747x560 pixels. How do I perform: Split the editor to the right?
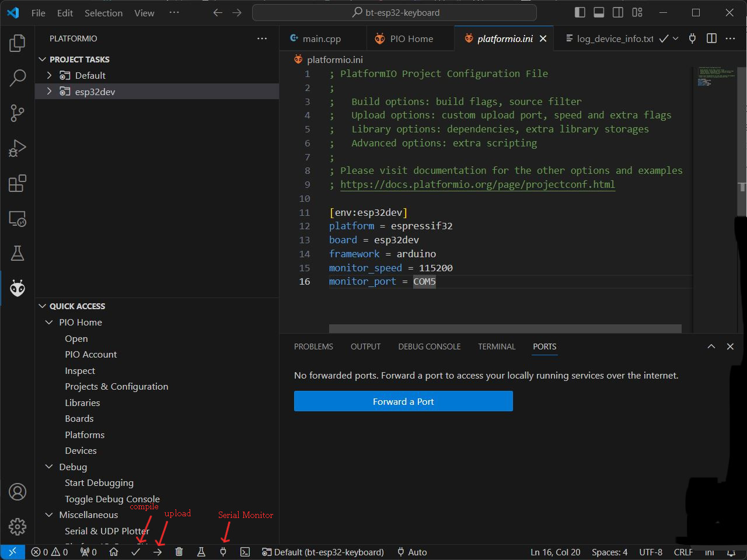(711, 38)
